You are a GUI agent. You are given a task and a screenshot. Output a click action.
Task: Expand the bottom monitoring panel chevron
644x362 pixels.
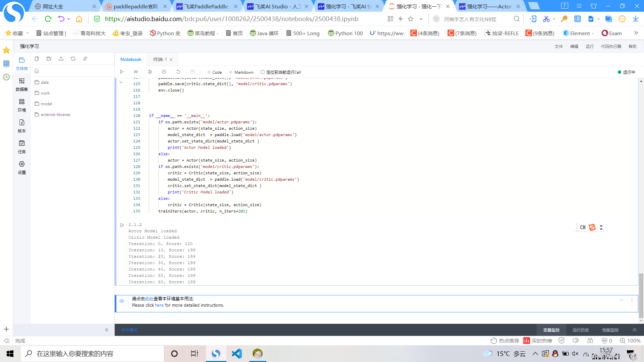point(635,330)
